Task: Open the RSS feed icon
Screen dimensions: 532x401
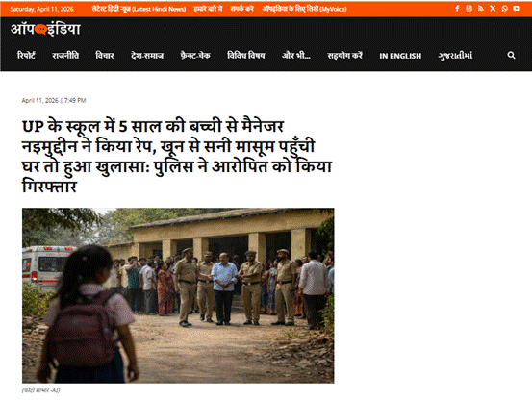Action: (x=481, y=9)
